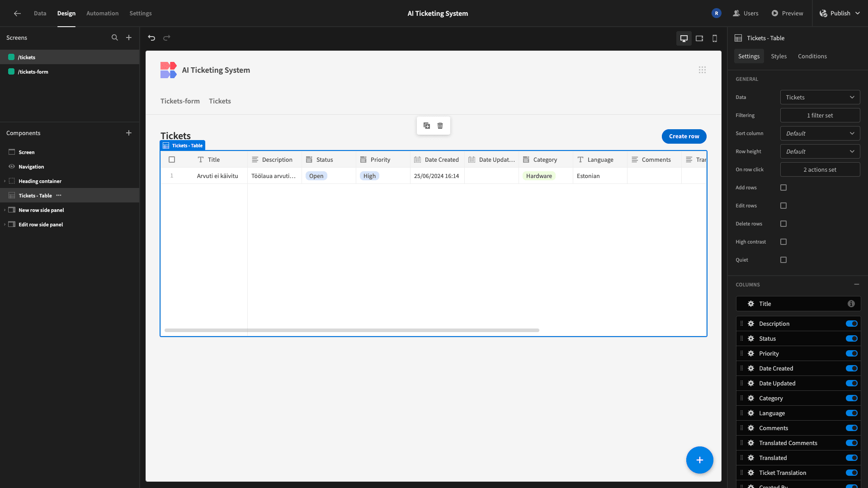Add a new screen with plus icon
This screenshot has width=868, height=488.
click(129, 38)
